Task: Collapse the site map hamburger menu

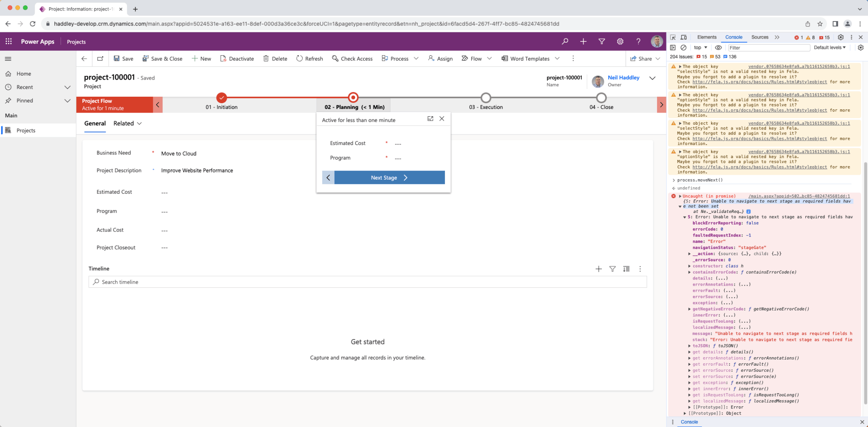Action: pos(8,59)
